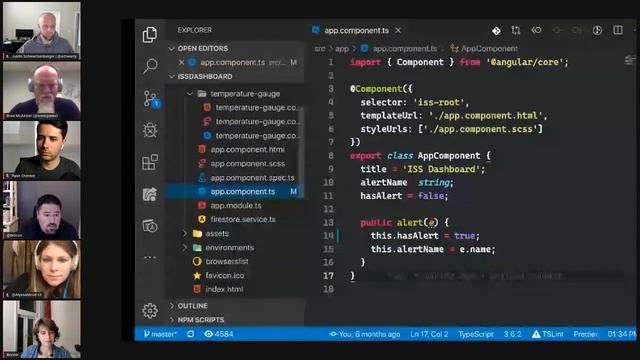This screenshot has height=360, width=640.
Task: Click the 'app' breadcrumb segment
Action: 342,49
